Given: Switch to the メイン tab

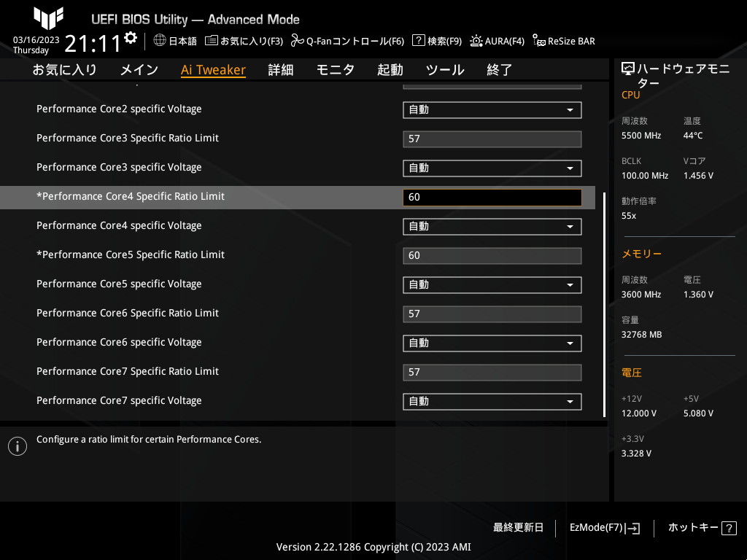Looking at the screenshot, I should (139, 70).
